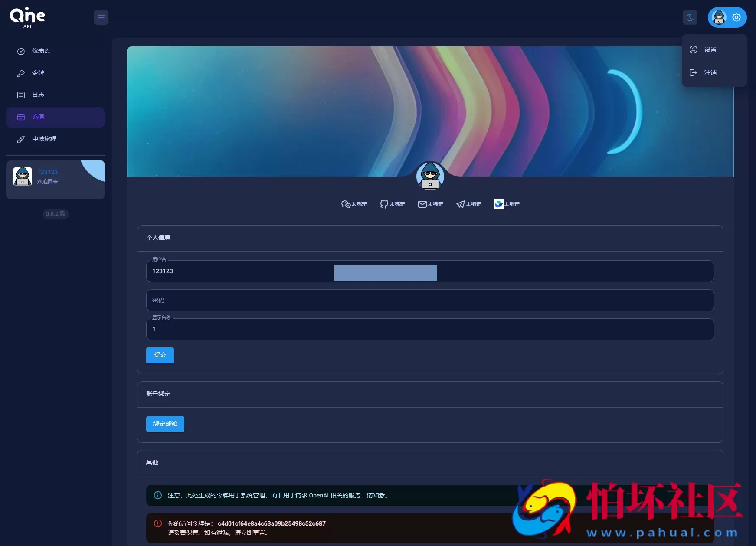756x546 pixels.
Task: Open the 日志 logs page
Action: [x=38, y=95]
